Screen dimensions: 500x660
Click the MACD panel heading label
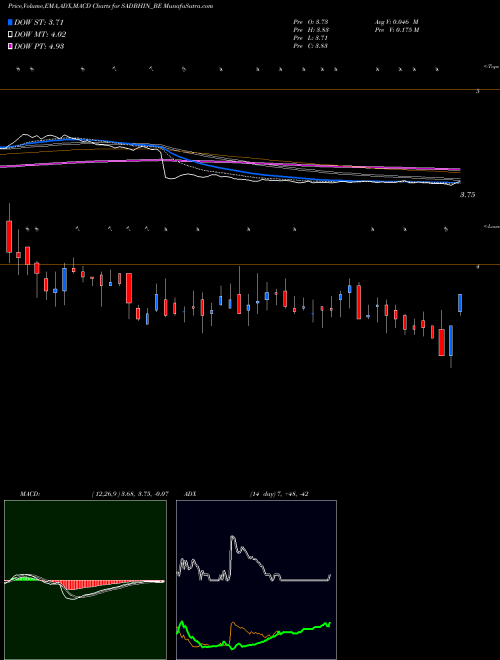(x=30, y=494)
